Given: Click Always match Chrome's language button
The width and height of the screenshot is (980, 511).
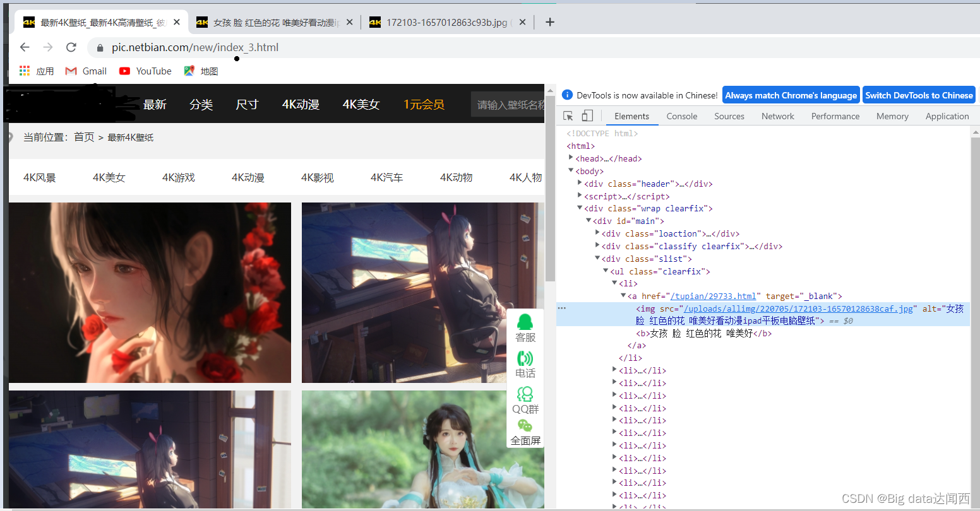Looking at the screenshot, I should [x=791, y=95].
